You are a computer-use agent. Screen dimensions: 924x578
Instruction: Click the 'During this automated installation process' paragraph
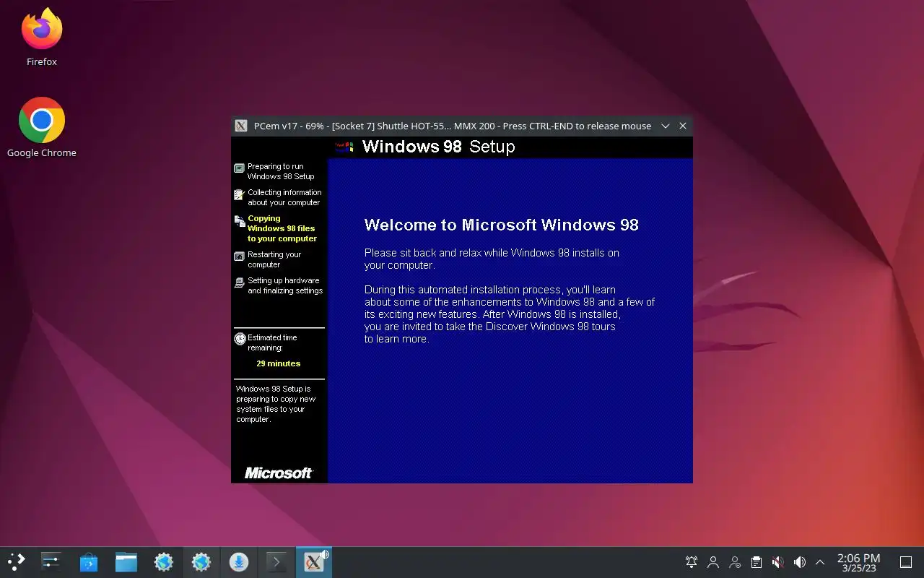pos(510,314)
